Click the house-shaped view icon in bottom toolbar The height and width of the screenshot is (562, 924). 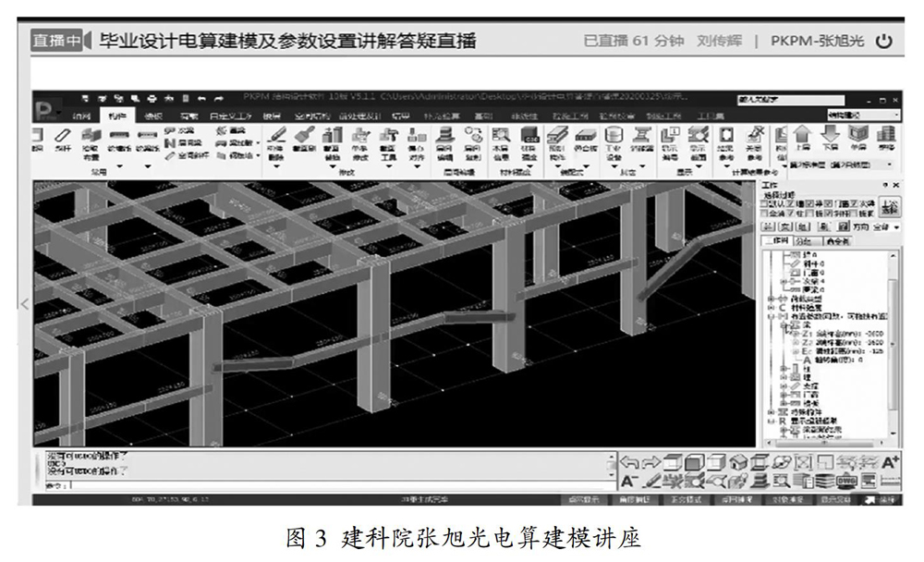pos(738,462)
